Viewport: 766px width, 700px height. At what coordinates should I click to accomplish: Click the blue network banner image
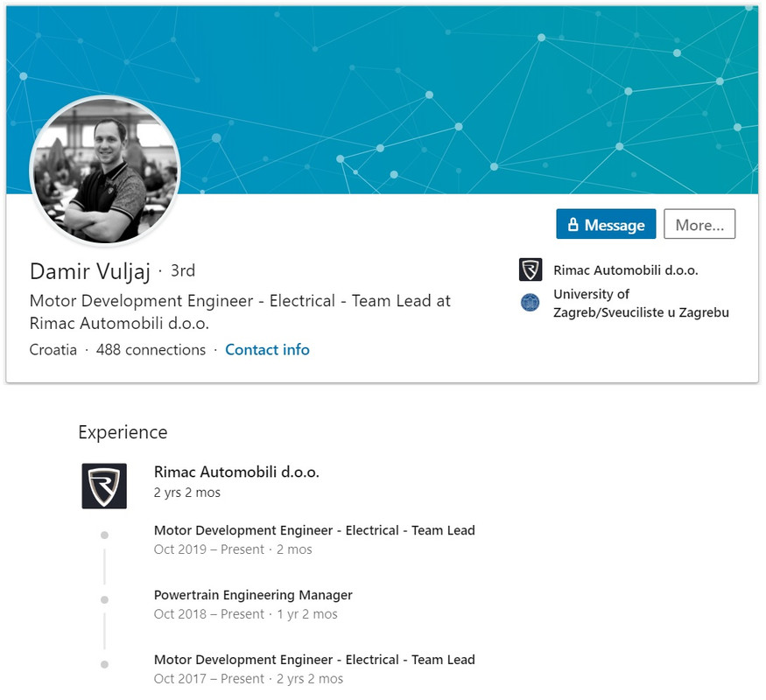coord(382,100)
